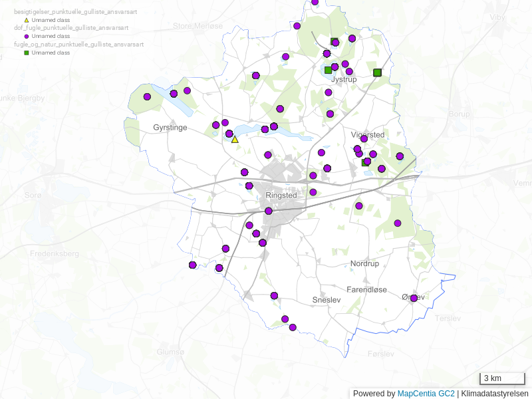The height and width of the screenshot is (399, 532).
Task: Click the purple circle marker at Ørslev
Action: click(414, 298)
